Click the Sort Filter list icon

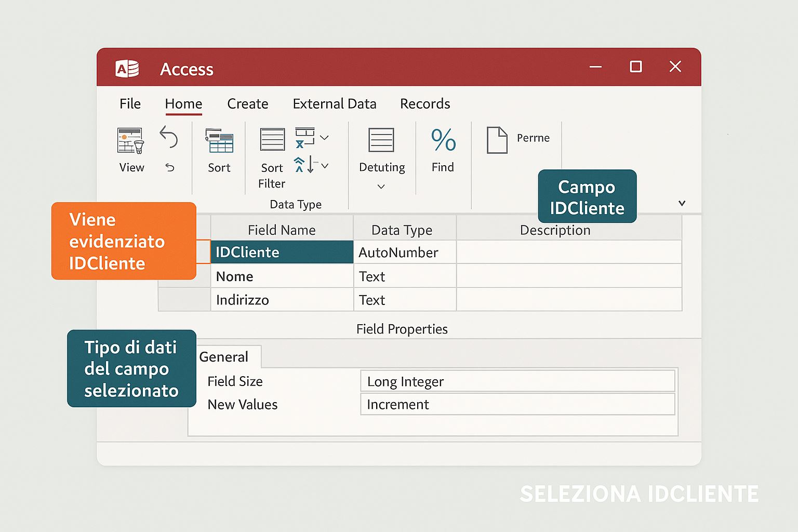tap(272, 140)
